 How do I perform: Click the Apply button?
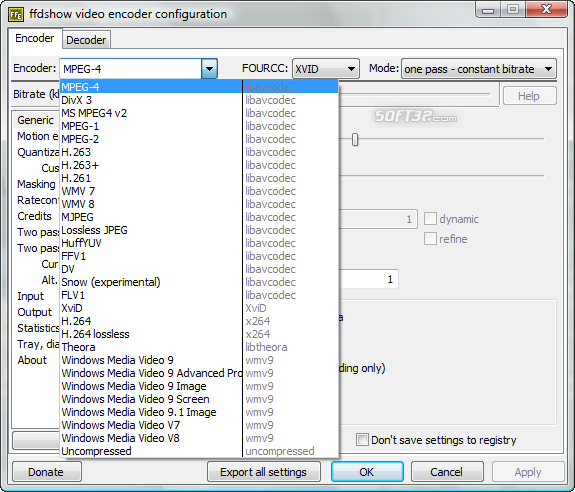527,472
